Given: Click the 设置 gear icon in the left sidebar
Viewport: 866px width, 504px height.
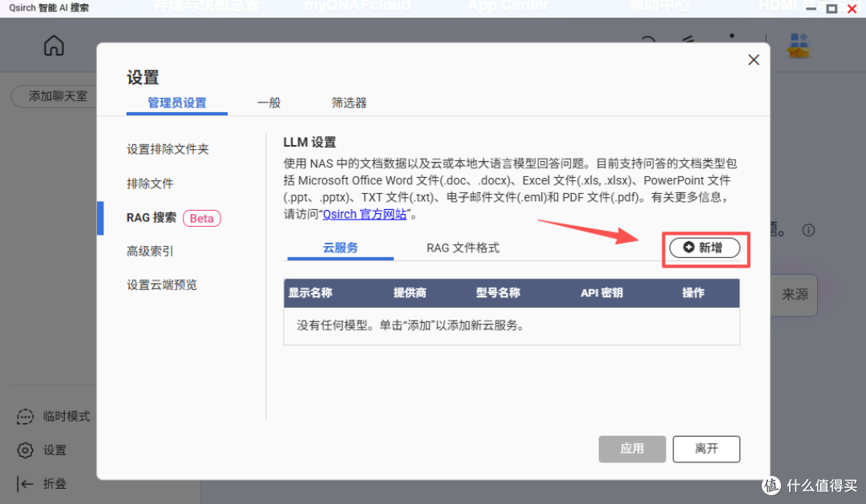Looking at the screenshot, I should click(x=25, y=450).
